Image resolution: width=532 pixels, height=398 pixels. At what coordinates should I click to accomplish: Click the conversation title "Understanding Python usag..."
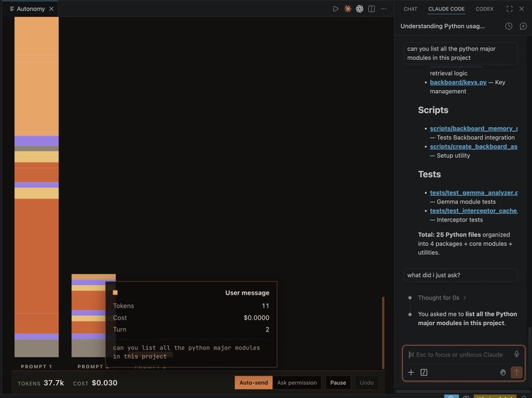(x=442, y=26)
